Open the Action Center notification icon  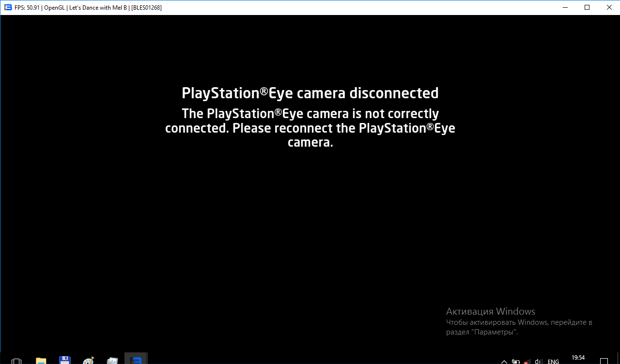(604, 361)
